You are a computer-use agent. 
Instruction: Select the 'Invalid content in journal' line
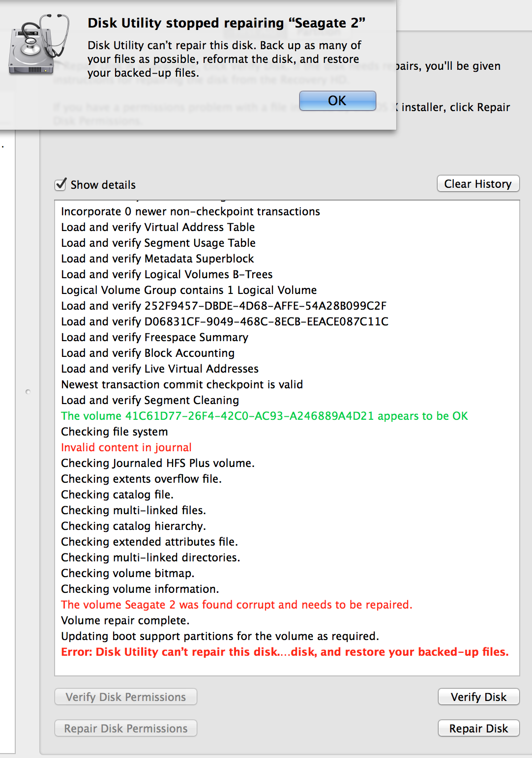126,447
